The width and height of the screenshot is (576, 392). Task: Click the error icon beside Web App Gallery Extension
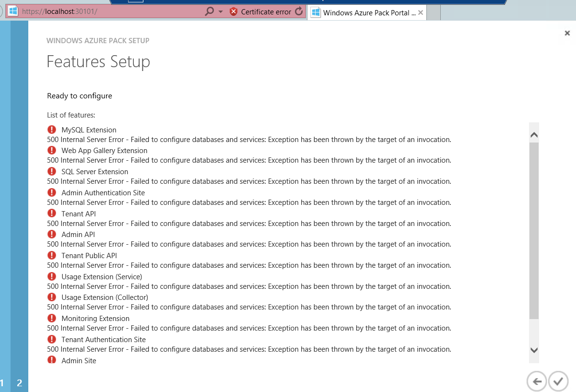pyautogui.click(x=52, y=150)
